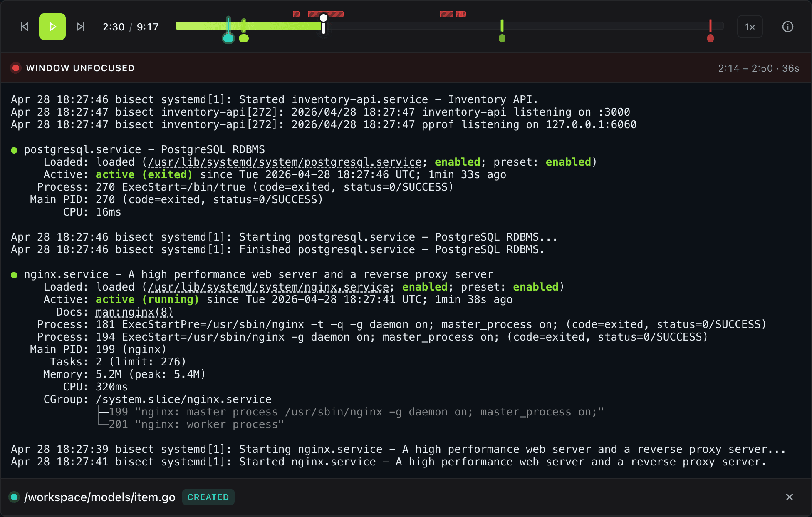Skip to the previous event

point(25,27)
